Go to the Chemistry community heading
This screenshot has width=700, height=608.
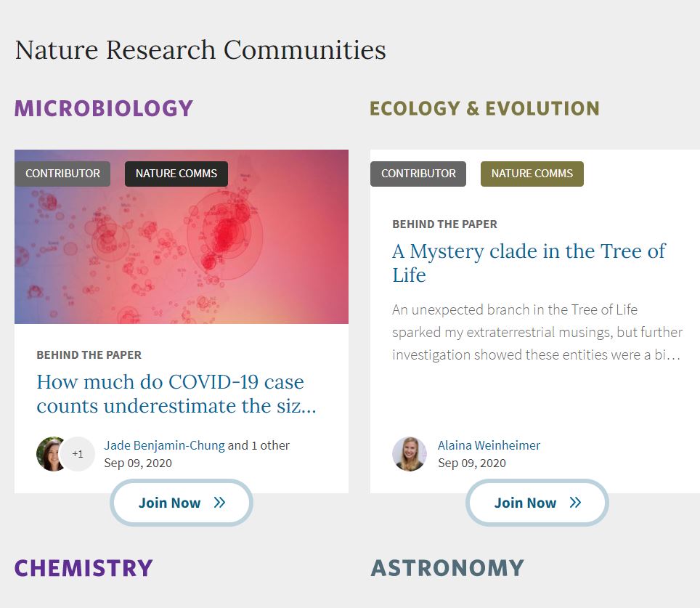click(x=84, y=567)
